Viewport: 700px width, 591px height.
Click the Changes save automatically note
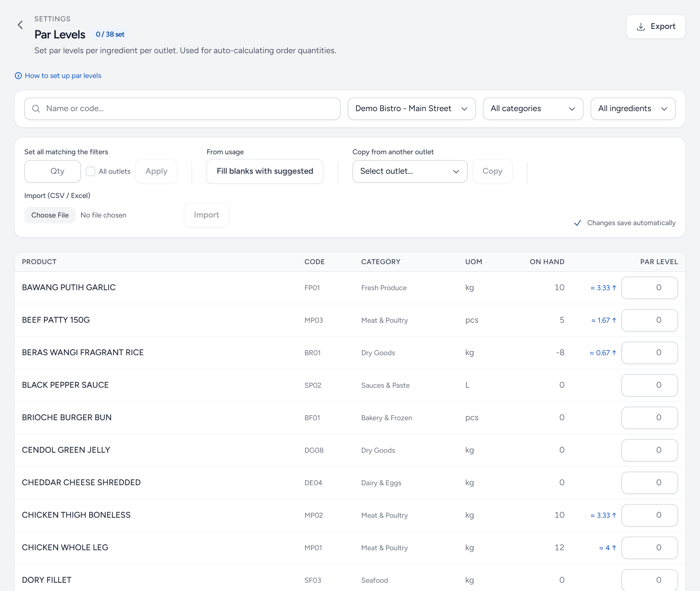[625, 223]
